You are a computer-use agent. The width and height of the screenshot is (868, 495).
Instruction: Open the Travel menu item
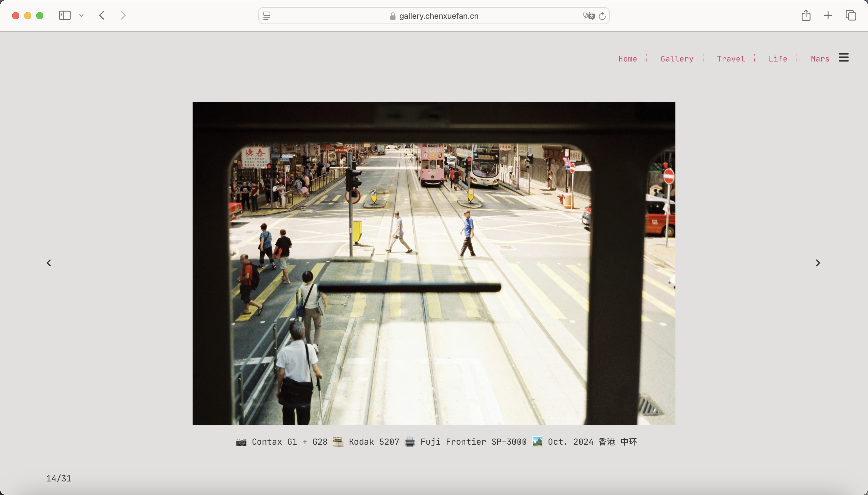click(731, 59)
